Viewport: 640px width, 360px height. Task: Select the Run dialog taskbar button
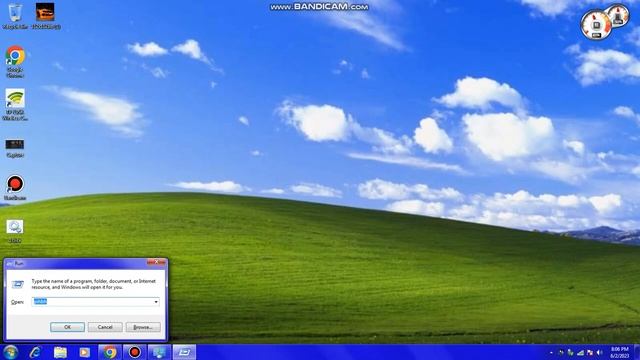click(184, 352)
